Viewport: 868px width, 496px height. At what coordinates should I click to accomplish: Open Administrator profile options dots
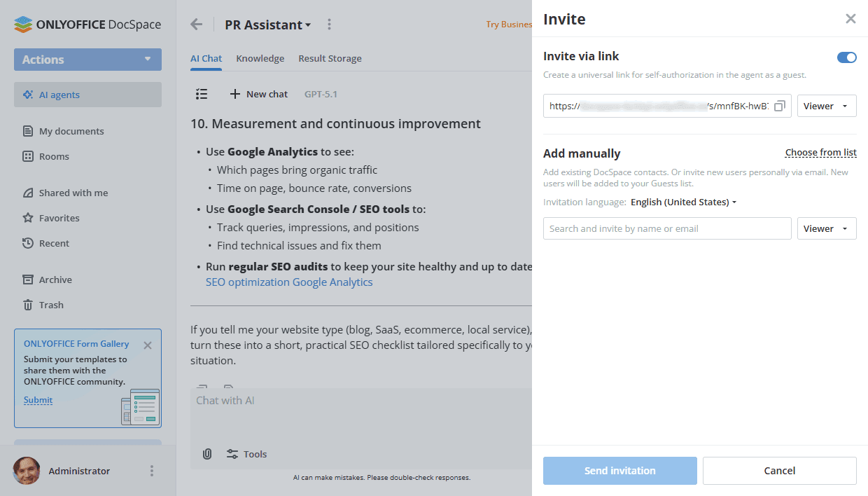152,471
